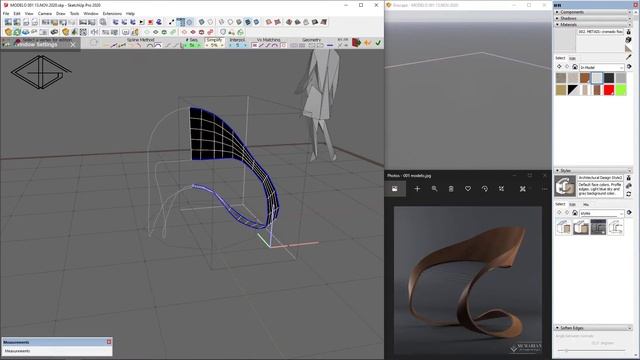Open the See more (…) menu in Photos

tap(544, 189)
